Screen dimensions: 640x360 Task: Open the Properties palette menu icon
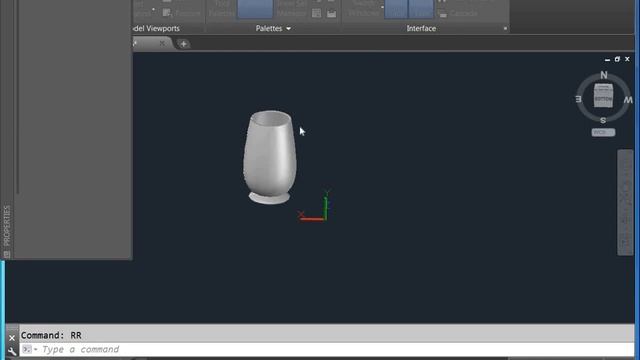(7, 254)
